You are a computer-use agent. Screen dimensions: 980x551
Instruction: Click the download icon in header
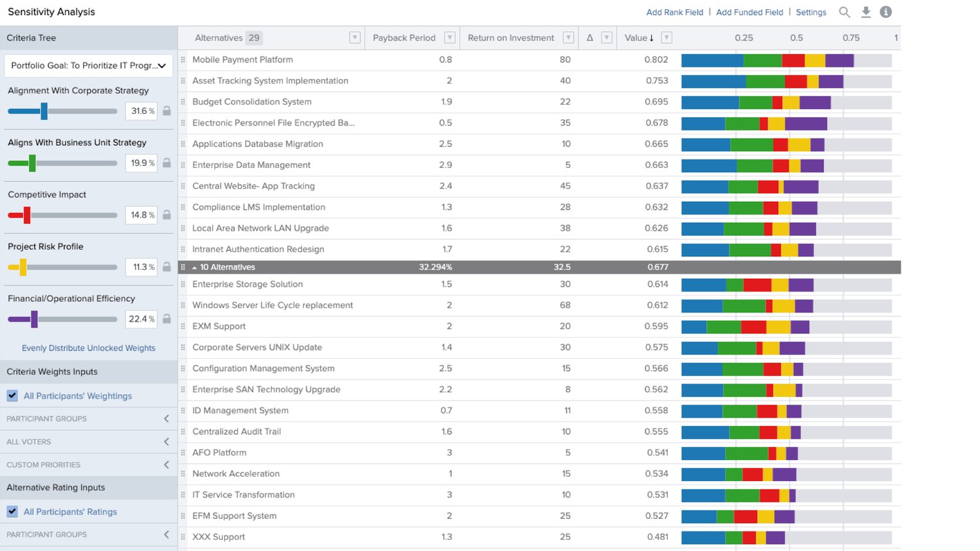coord(866,12)
